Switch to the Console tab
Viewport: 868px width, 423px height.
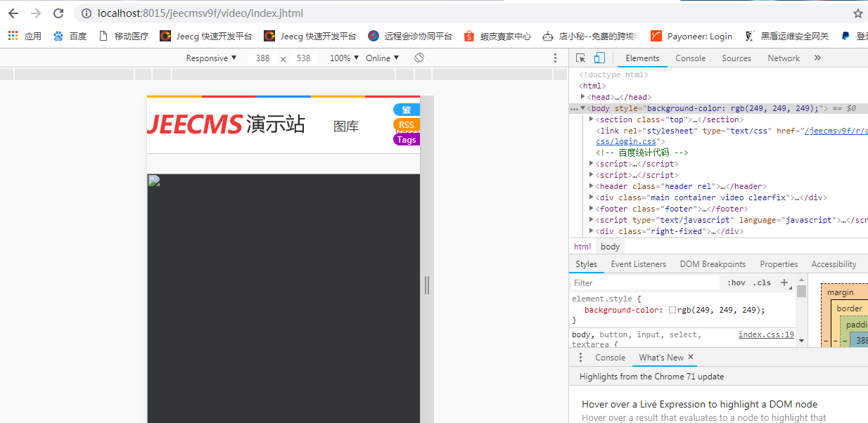690,58
